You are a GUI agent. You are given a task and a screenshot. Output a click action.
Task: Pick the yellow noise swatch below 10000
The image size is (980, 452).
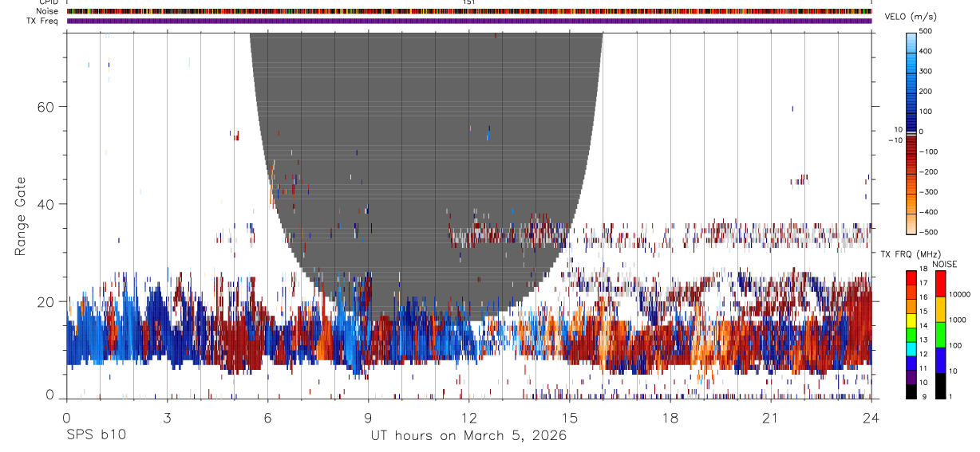(941, 309)
